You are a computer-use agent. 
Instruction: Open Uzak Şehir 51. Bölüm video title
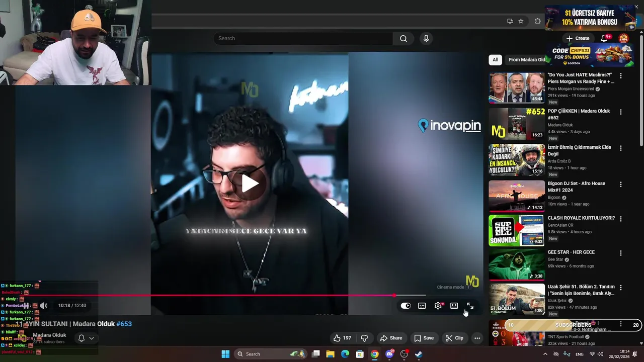[x=581, y=290]
